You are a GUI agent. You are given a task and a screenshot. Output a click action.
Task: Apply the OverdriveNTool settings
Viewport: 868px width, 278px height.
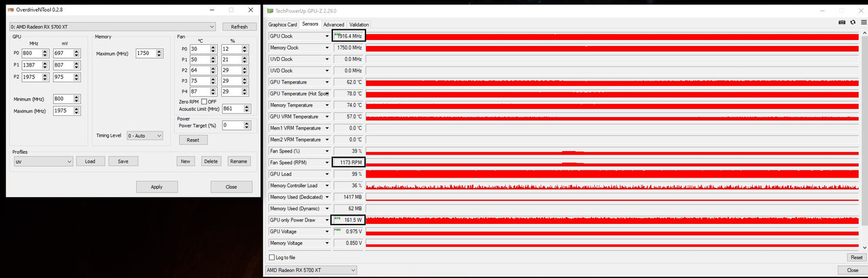coord(157,186)
